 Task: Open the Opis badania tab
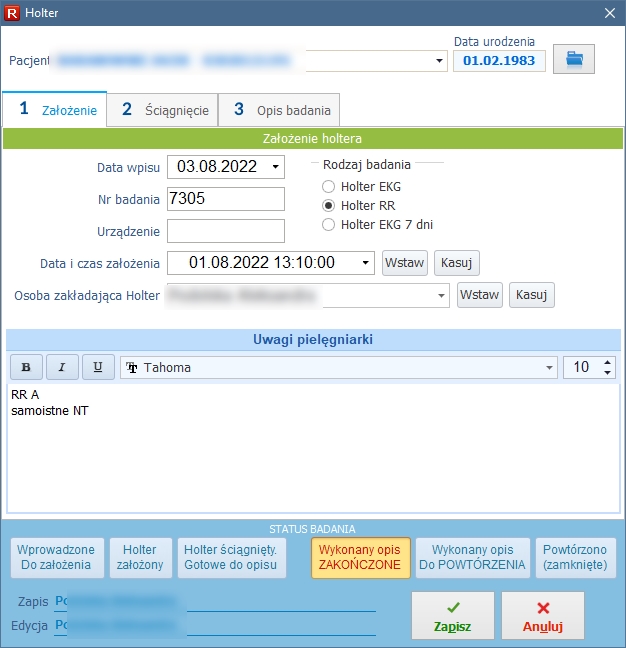281,110
